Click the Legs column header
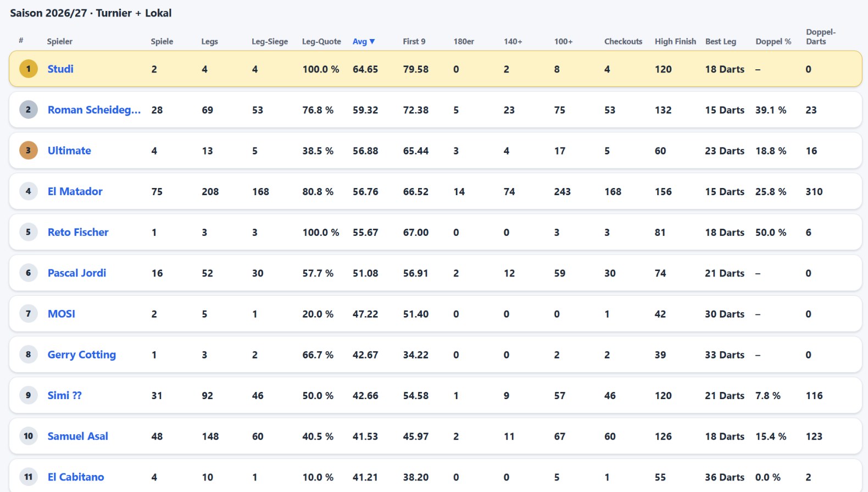Screen dimensions: 868x492 [x=210, y=41]
